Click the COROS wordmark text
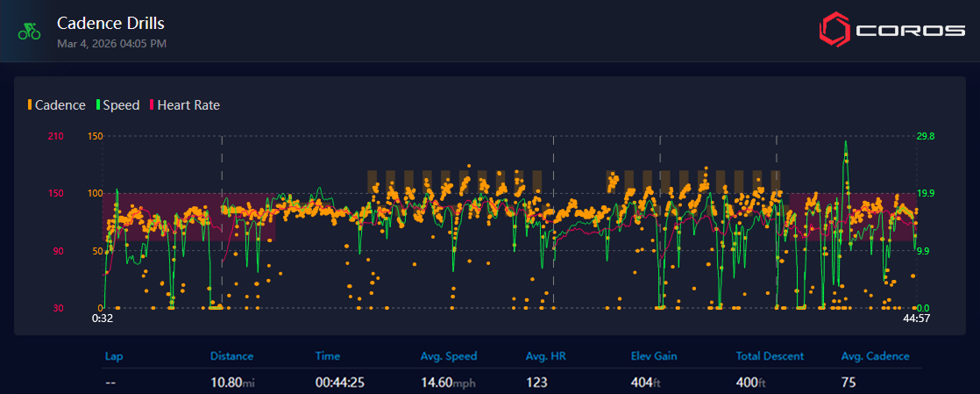Viewport: 980px width, 394px height. [x=910, y=32]
